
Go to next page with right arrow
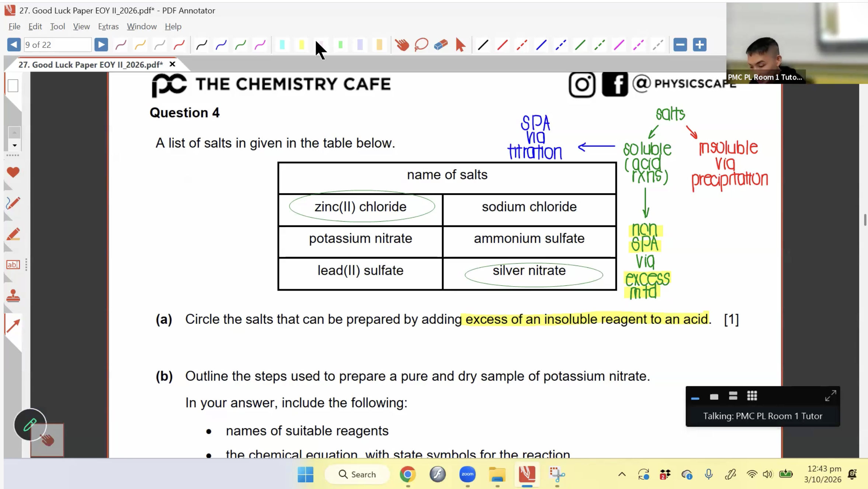tap(101, 45)
